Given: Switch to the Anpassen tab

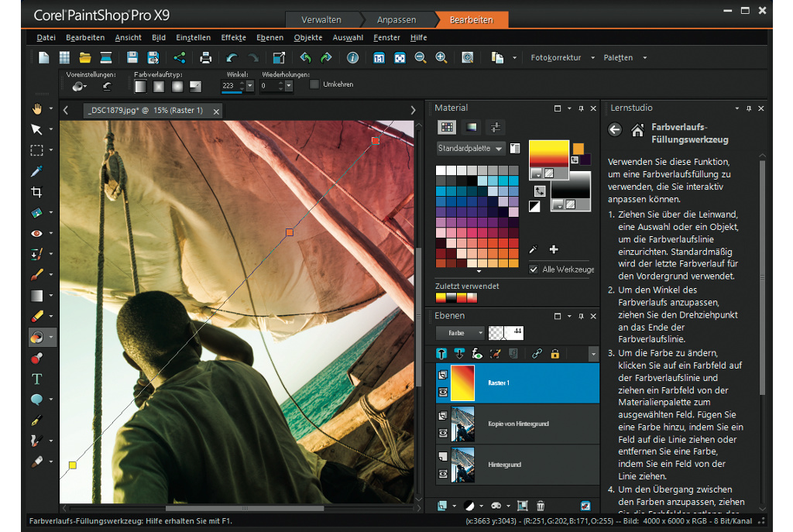Looking at the screenshot, I should [396, 19].
